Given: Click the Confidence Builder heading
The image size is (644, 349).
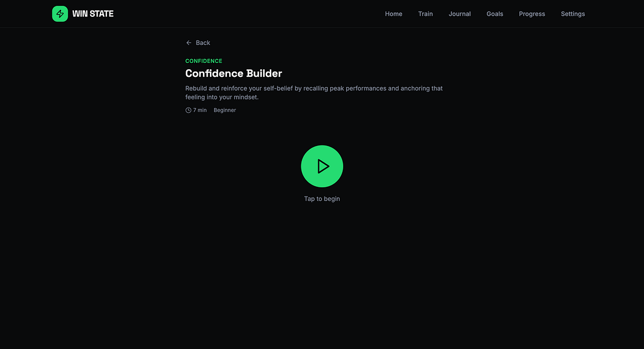Looking at the screenshot, I should pos(234,73).
